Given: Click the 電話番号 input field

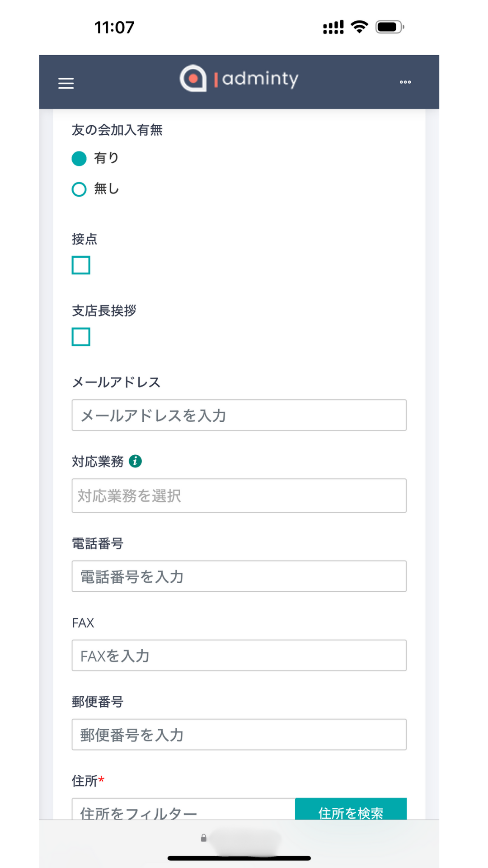Looking at the screenshot, I should [x=239, y=576].
